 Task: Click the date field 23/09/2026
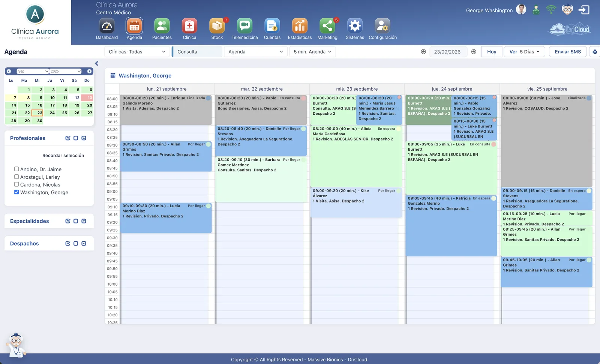[x=447, y=52]
